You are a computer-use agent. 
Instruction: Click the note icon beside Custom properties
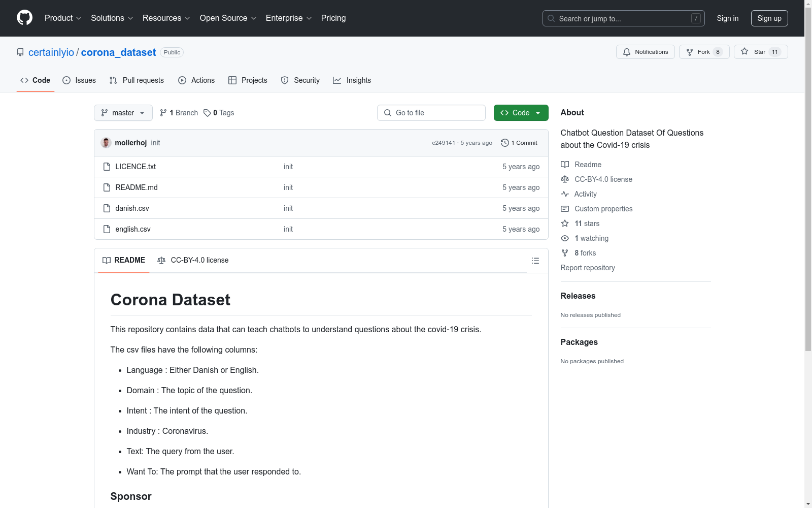point(565,209)
